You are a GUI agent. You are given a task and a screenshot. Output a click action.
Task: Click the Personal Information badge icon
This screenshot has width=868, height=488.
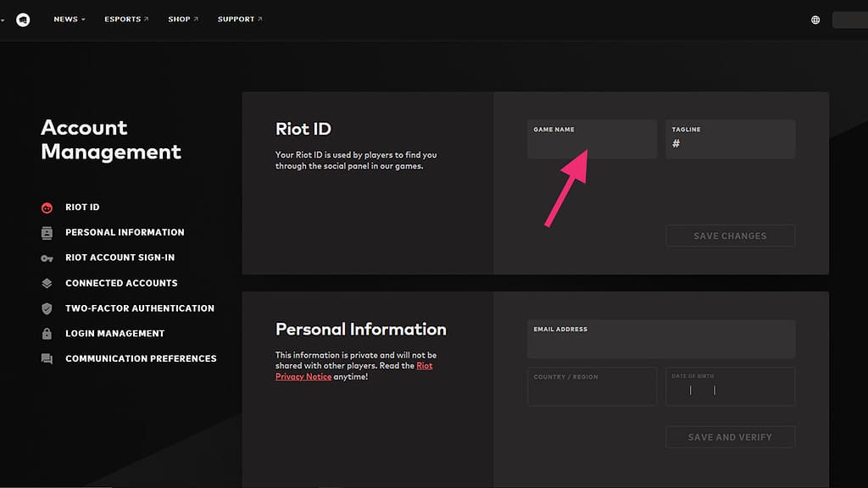point(47,233)
